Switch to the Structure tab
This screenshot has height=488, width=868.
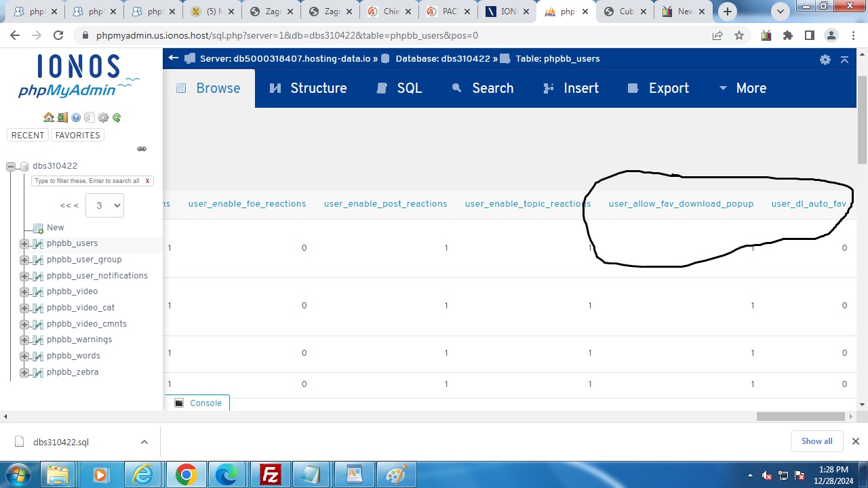(x=308, y=88)
